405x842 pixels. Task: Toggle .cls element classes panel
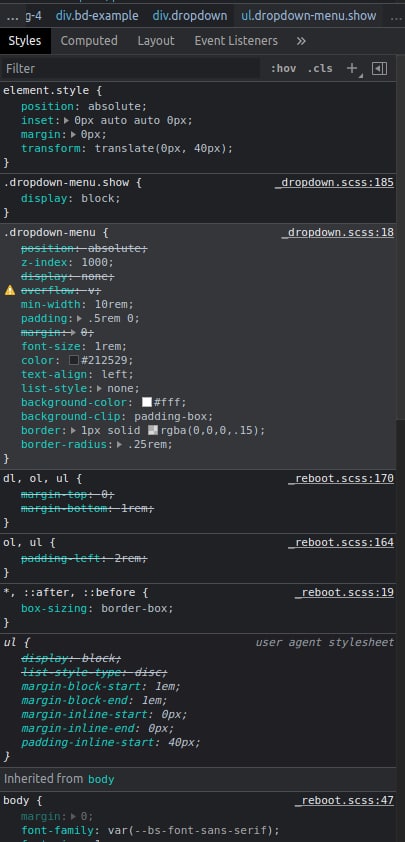pos(320,68)
